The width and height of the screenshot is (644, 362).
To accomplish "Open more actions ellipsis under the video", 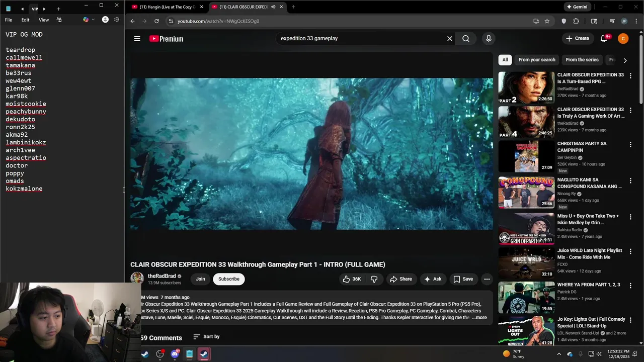I will point(487,279).
